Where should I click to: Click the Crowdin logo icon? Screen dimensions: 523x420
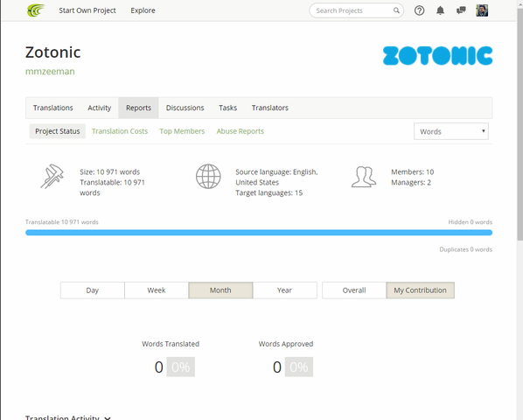tap(36, 10)
